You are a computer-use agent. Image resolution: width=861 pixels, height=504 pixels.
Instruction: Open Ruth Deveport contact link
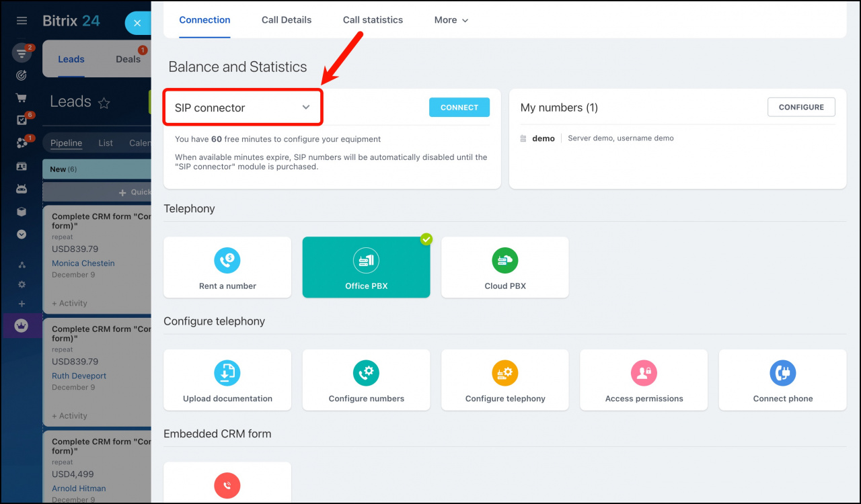coord(79,376)
